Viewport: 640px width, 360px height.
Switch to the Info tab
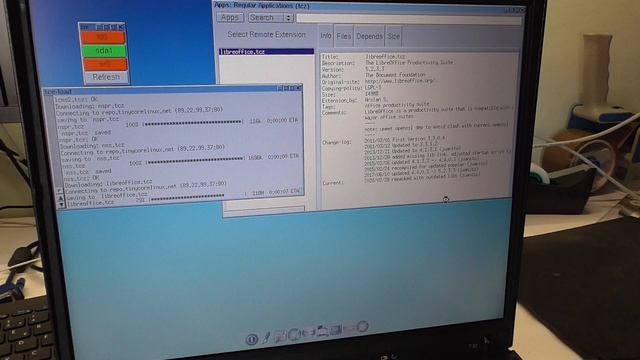tap(326, 36)
